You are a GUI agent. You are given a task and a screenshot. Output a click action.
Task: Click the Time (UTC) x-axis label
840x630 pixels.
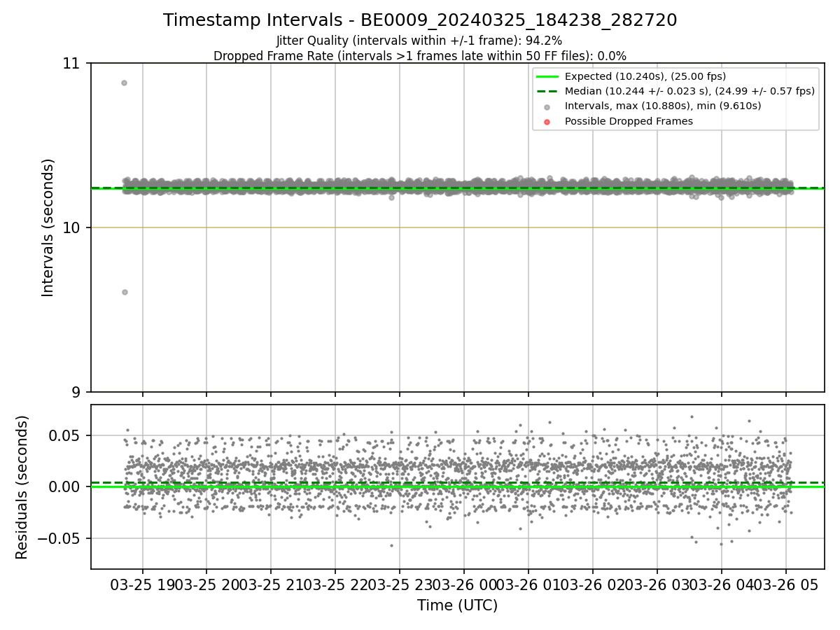pos(457,605)
